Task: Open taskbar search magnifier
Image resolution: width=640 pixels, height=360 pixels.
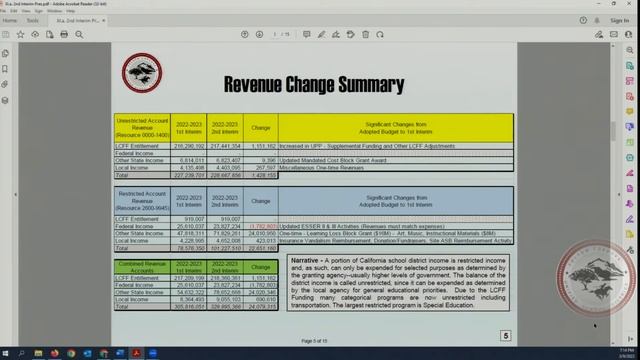Action: (x=21, y=353)
